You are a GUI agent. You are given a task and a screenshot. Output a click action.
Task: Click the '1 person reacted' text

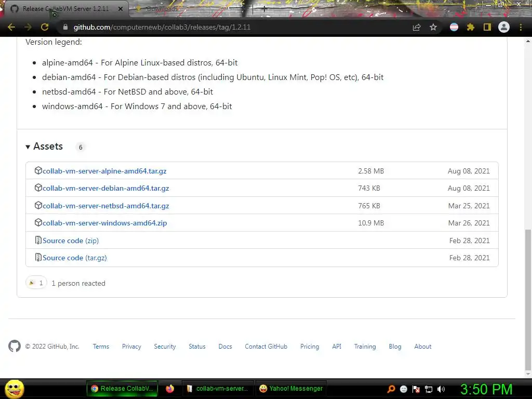78,283
